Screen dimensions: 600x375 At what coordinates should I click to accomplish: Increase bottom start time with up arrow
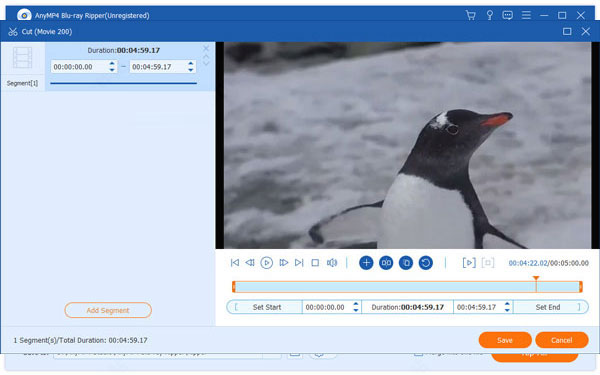(356, 304)
